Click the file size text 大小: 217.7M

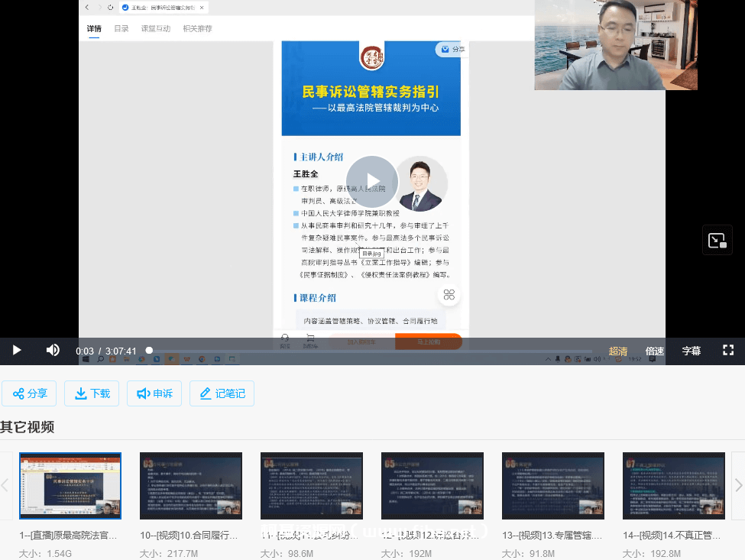pos(169,553)
